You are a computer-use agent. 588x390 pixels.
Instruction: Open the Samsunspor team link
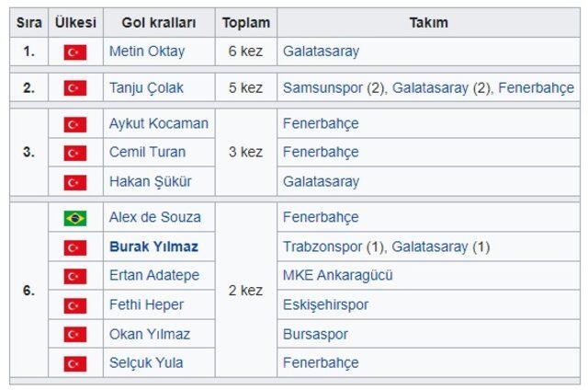322,88
